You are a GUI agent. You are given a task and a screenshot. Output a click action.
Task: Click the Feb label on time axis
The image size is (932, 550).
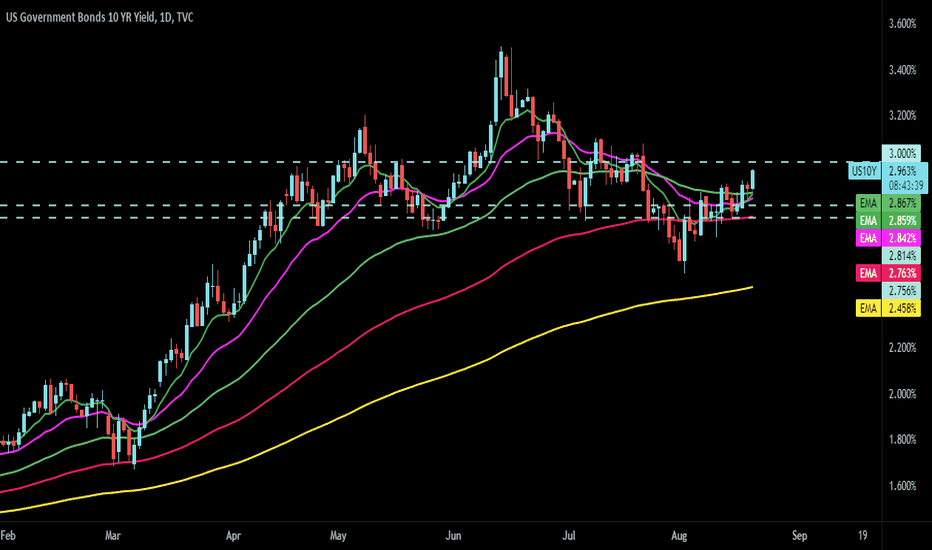coord(8,536)
